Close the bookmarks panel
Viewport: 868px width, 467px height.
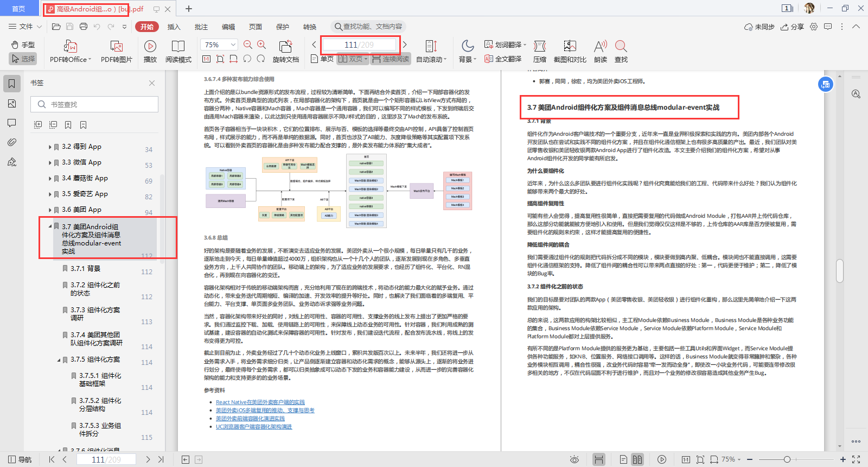(152, 83)
